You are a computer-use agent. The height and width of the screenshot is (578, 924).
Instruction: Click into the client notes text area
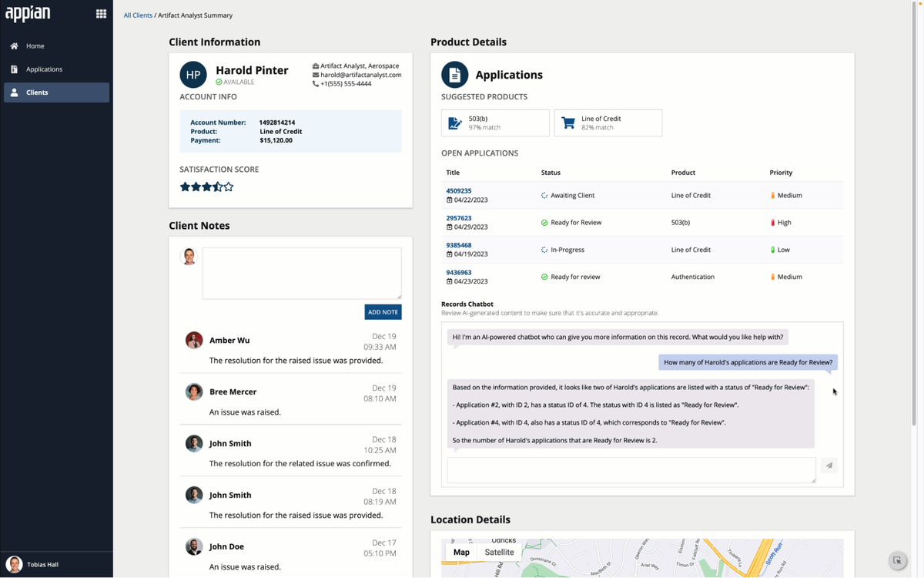pos(301,273)
